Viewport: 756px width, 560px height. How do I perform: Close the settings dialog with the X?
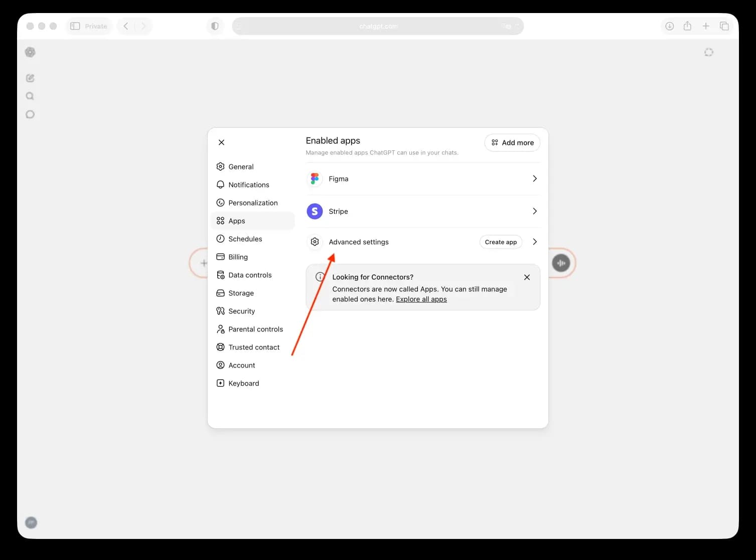pos(221,142)
